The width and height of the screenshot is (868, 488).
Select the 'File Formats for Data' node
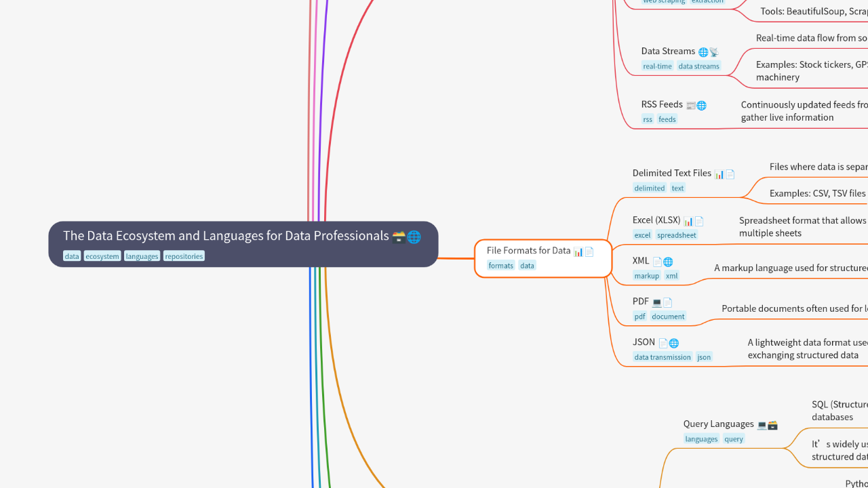pyautogui.click(x=543, y=258)
